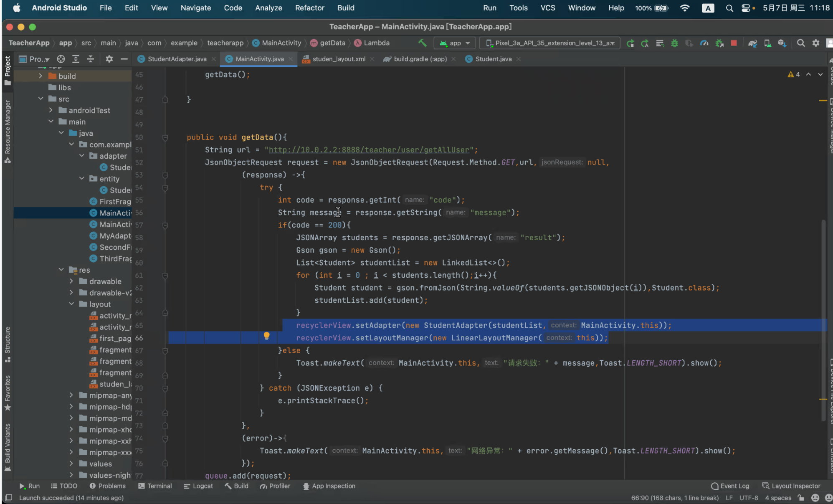Open the SDK Manager icon
This screenshot has height=504, width=833.
[x=782, y=43]
